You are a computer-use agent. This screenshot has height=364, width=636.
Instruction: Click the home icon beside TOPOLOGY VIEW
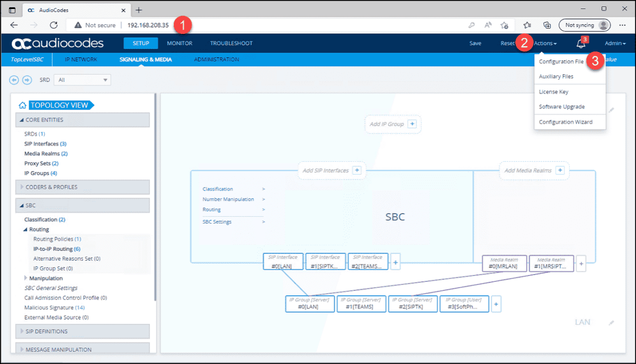click(22, 104)
